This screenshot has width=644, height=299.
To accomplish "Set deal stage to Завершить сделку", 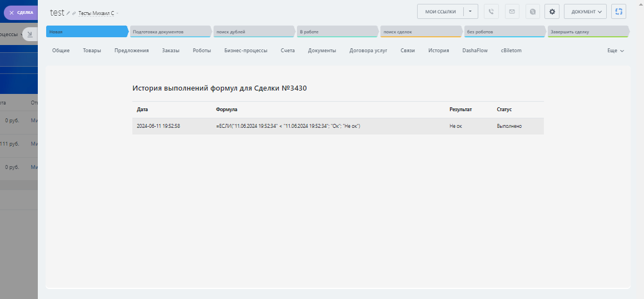I will pyautogui.click(x=587, y=32).
